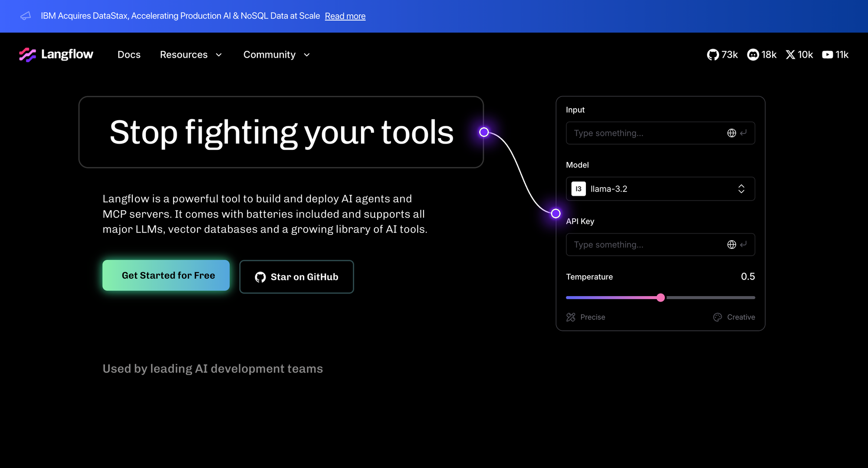Click the Precise label
The image size is (868, 468).
[x=592, y=317]
